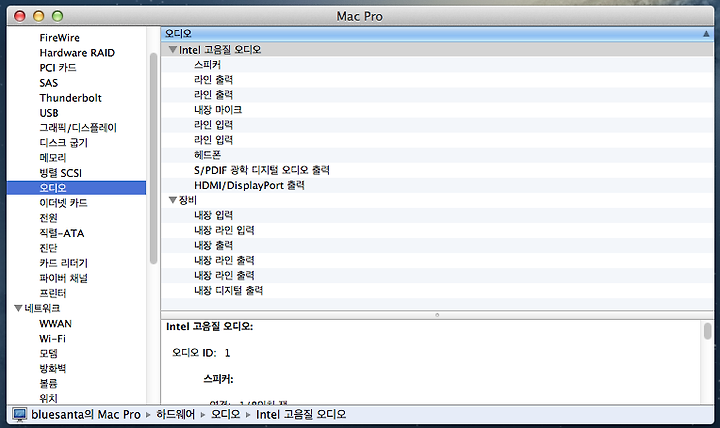Image resolution: width=720 pixels, height=428 pixels.
Task: Click highlighted 오디오 sidebar entry
Action: point(76,188)
